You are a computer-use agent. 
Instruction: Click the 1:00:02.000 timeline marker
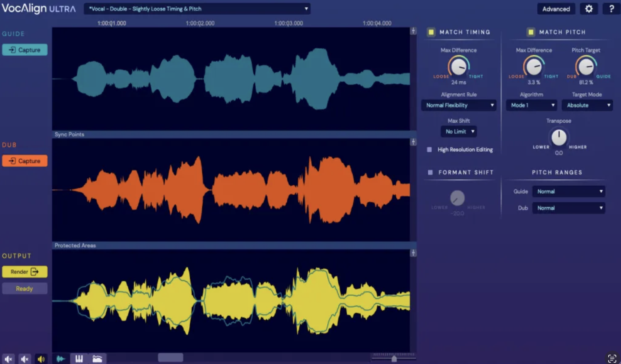coord(200,23)
